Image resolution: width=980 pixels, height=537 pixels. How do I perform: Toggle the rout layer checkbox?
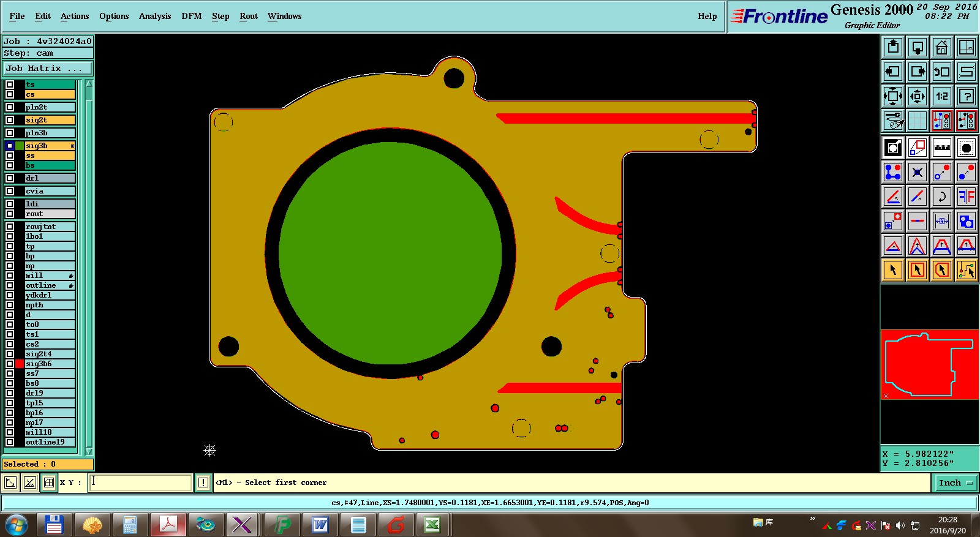(x=10, y=214)
